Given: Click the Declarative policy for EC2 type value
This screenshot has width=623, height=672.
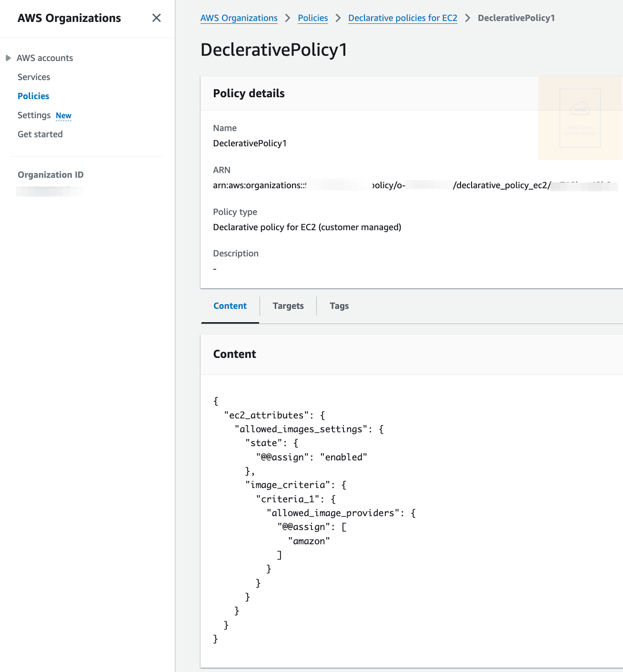Looking at the screenshot, I should click(x=307, y=227).
